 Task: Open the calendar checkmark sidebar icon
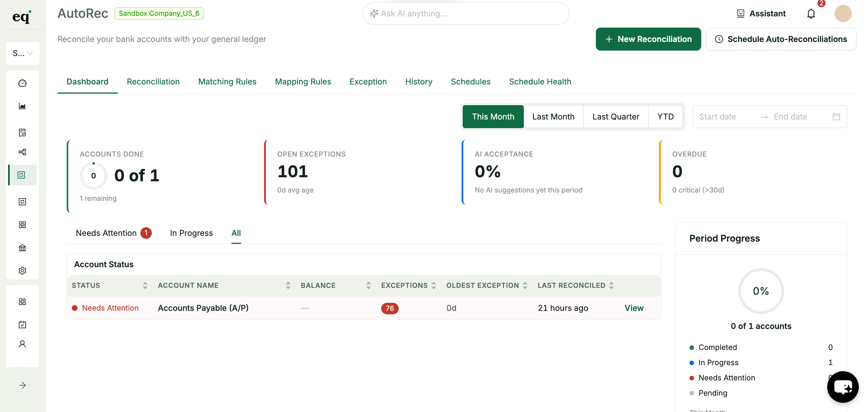(x=22, y=324)
